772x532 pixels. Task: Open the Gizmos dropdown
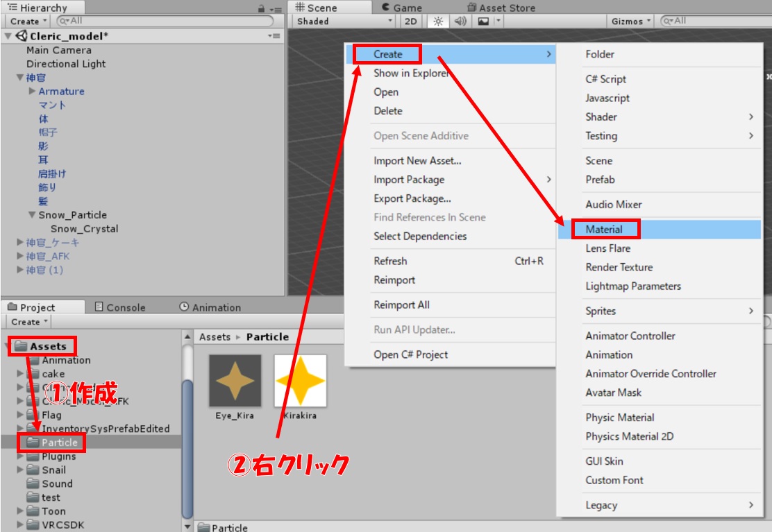click(x=631, y=22)
